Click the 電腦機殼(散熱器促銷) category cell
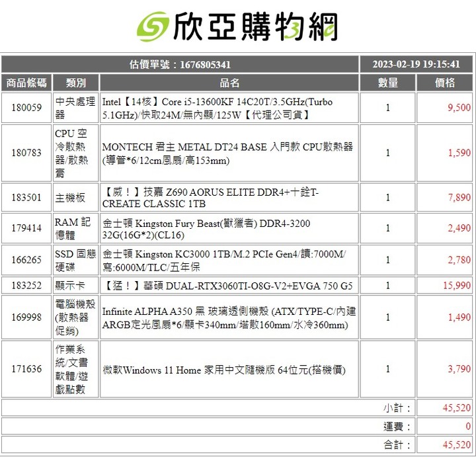This screenshot has height=457, width=476. 76,317
